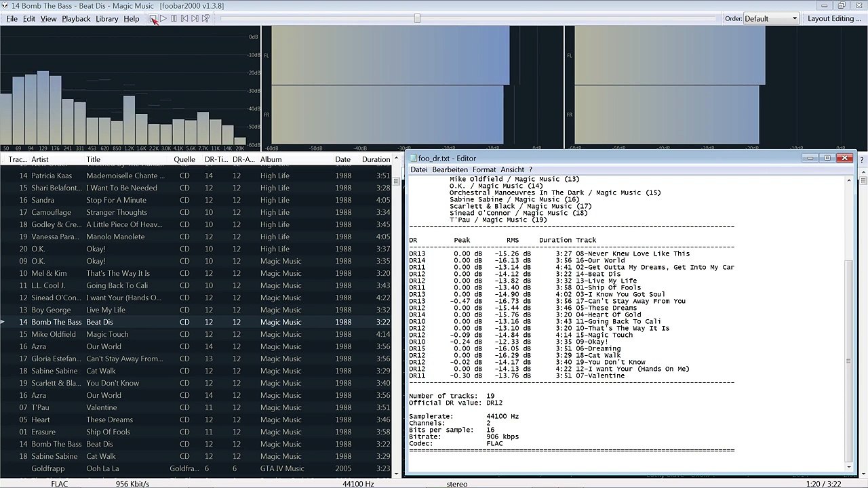The width and height of the screenshot is (868, 488).
Task: Open the Layout Editing dropdown
Action: pyautogui.click(x=834, y=19)
